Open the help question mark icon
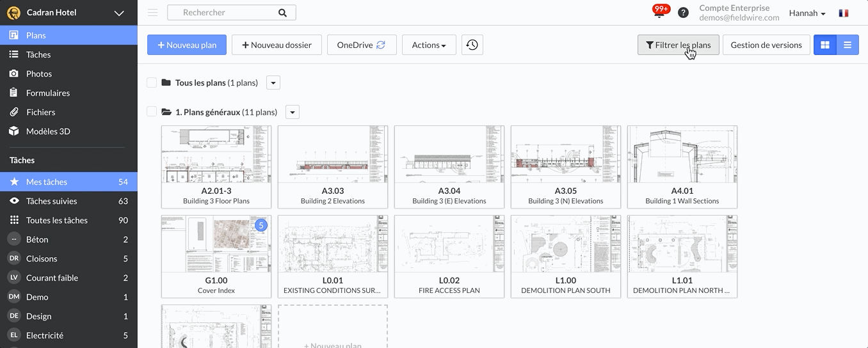Screen dimensions: 868x348 tap(683, 13)
